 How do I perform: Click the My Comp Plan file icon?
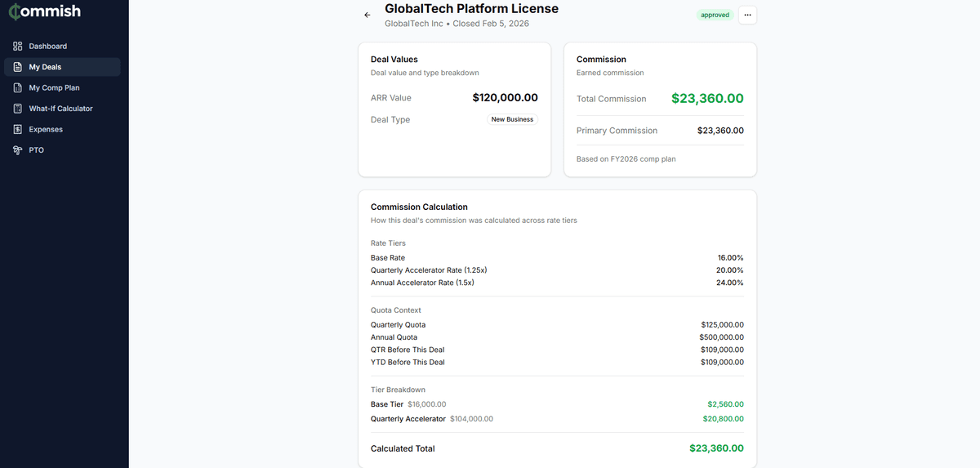(18, 88)
